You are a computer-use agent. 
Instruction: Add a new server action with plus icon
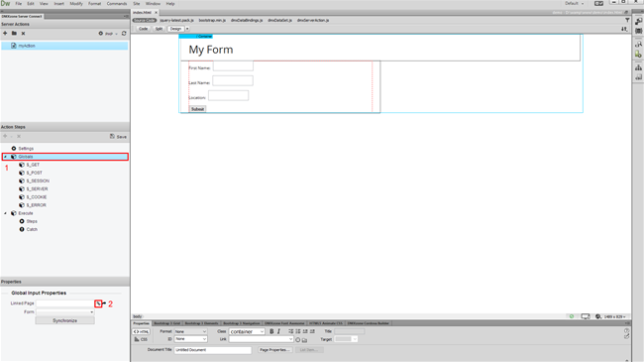click(x=5, y=34)
